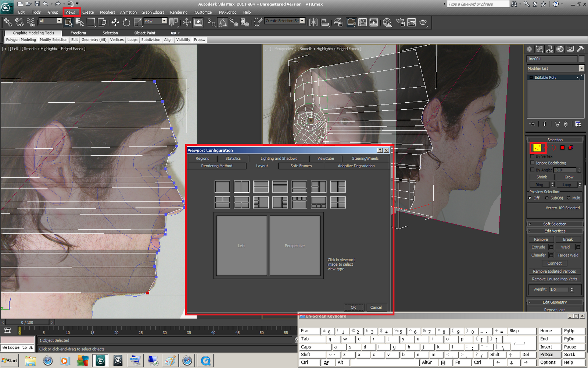Image resolution: width=588 pixels, height=368 pixels.
Task: Expand the Soft Selection rollout
Action: (555, 224)
